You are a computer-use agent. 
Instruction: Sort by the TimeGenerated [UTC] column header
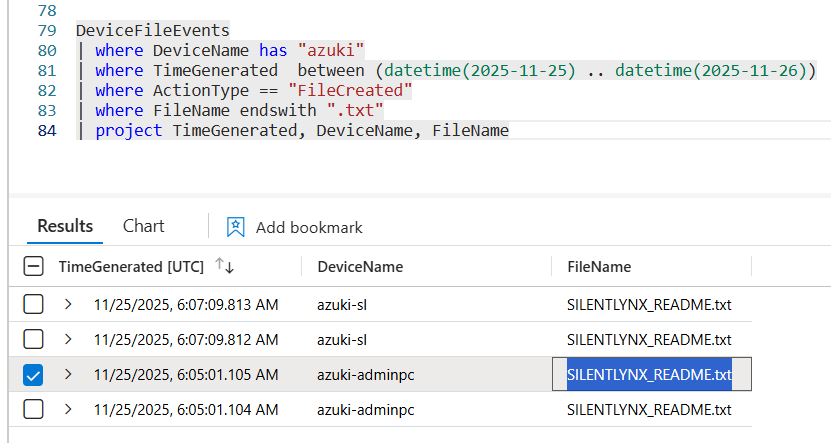[x=131, y=267]
